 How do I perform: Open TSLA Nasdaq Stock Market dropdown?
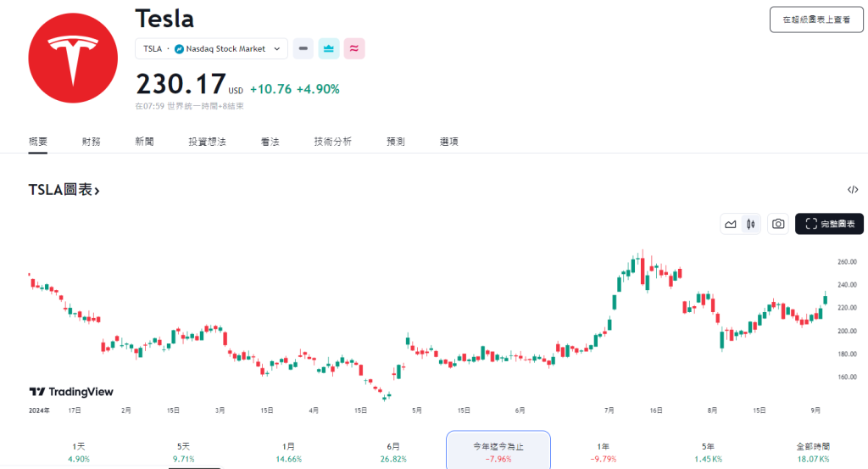[211, 48]
